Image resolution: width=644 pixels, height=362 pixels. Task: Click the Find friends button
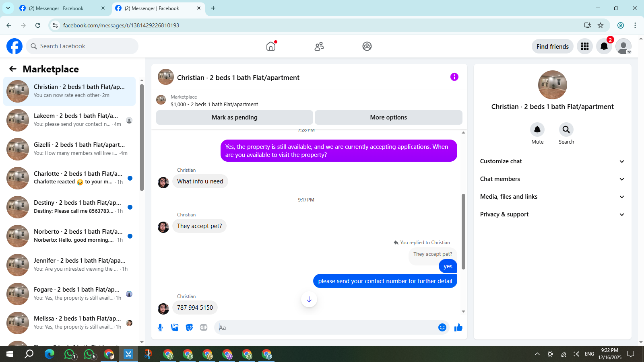(553, 46)
